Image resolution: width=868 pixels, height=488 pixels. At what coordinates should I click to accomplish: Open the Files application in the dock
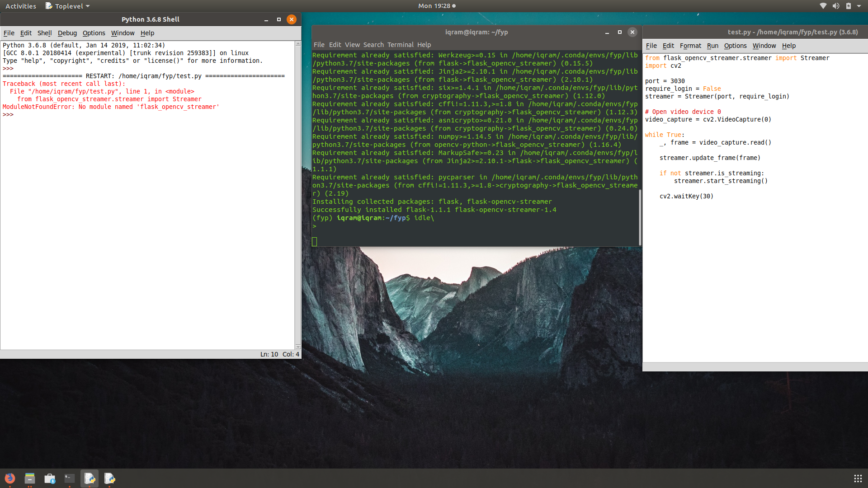[29, 478]
